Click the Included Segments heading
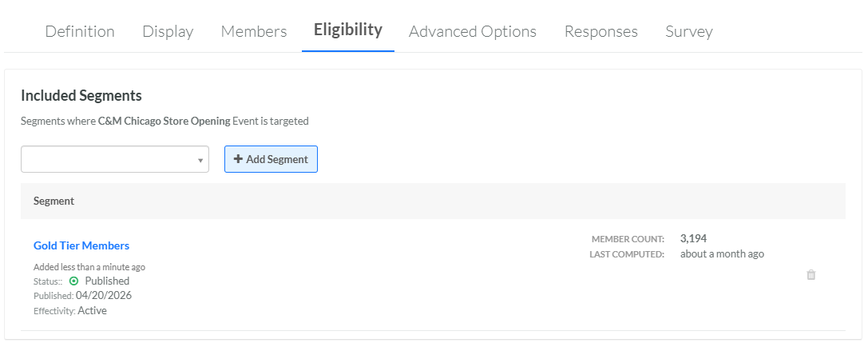The height and width of the screenshot is (343, 868). point(81,96)
